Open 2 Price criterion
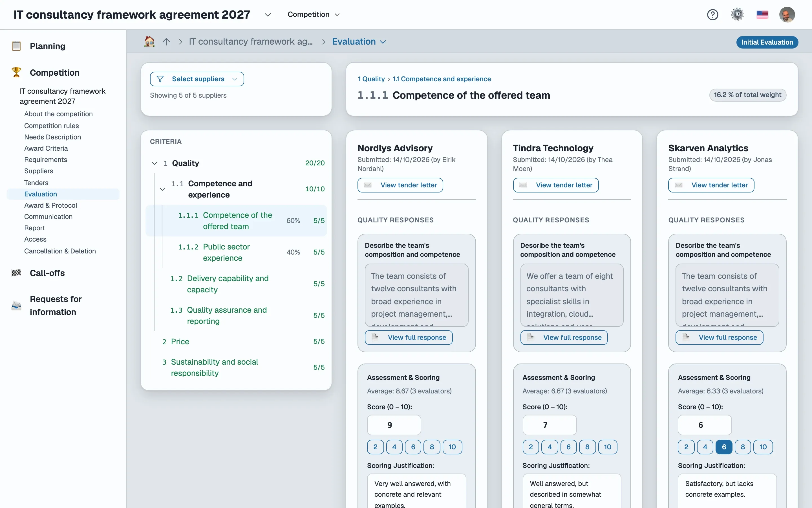This screenshot has width=812, height=508. (236, 341)
